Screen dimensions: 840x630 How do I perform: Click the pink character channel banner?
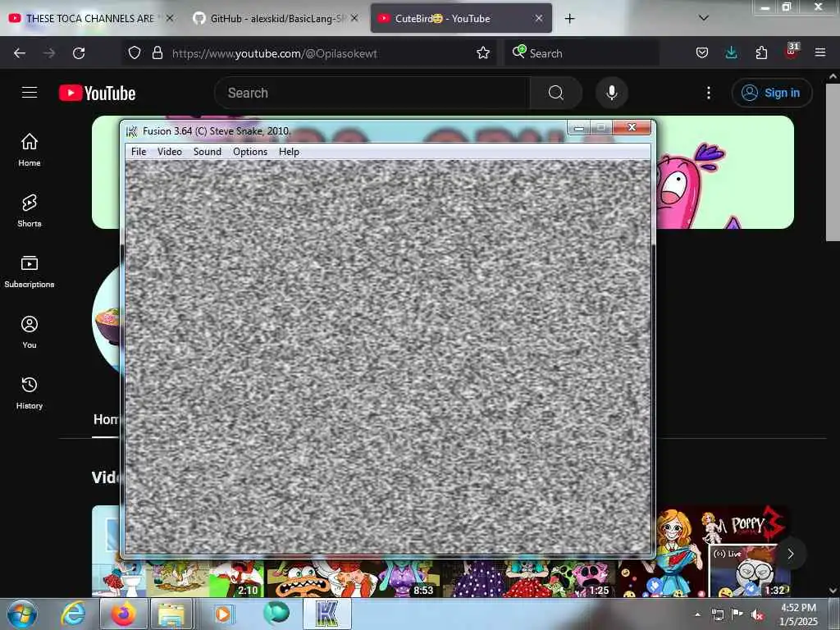[x=724, y=172]
